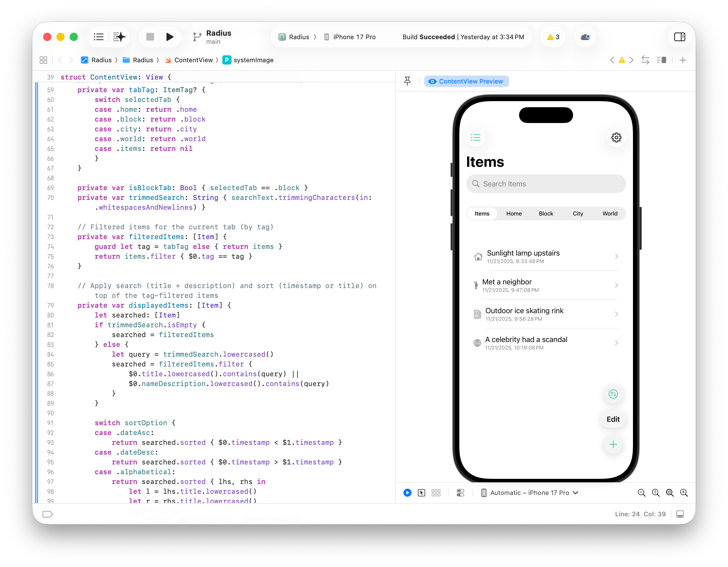Click the cloud status icon in toolbar
This screenshot has height=567, width=728.
click(585, 37)
